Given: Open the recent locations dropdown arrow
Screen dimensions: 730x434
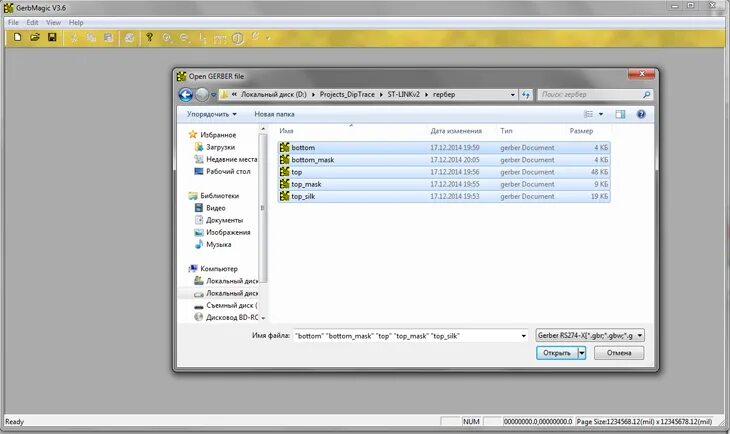Looking at the screenshot, I should [x=213, y=95].
